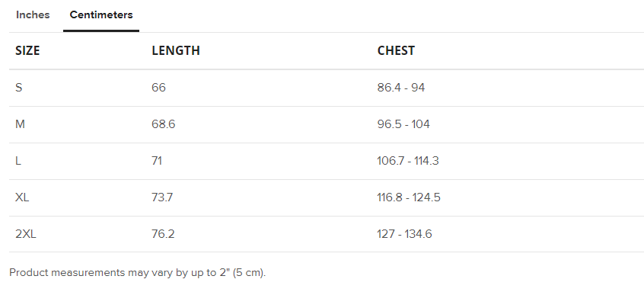The width and height of the screenshot is (644, 292).
Task: Select the M size row label
Action: click(x=20, y=124)
